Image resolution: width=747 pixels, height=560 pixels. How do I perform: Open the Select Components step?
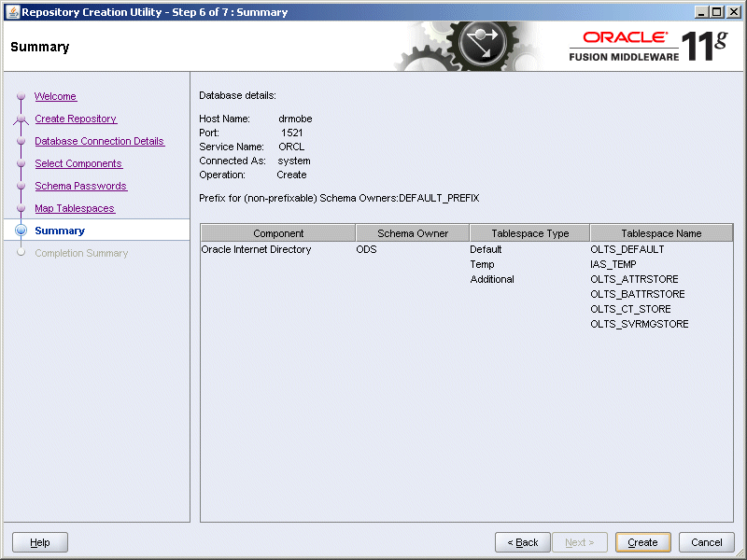tap(78, 163)
